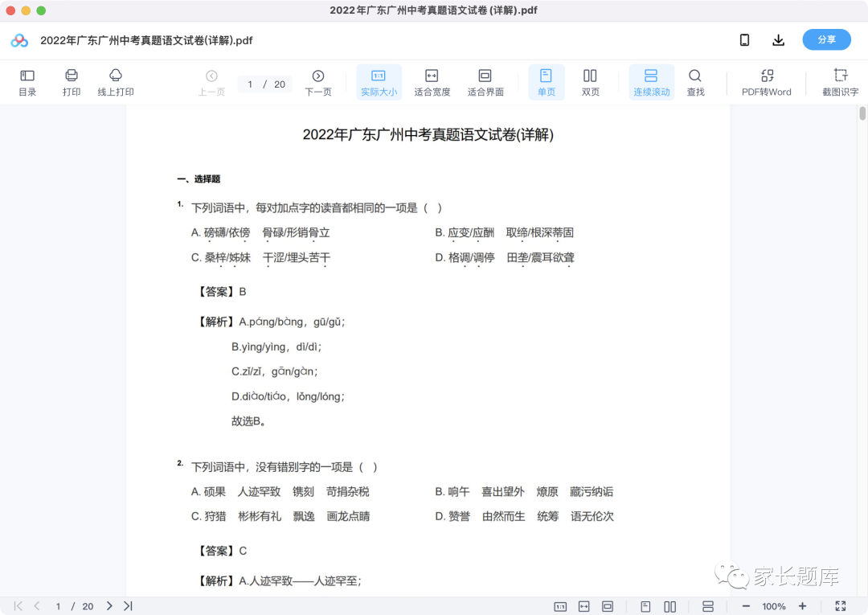Click the file name in the header bar
Image resolution: width=868 pixels, height=615 pixels.
(x=147, y=40)
